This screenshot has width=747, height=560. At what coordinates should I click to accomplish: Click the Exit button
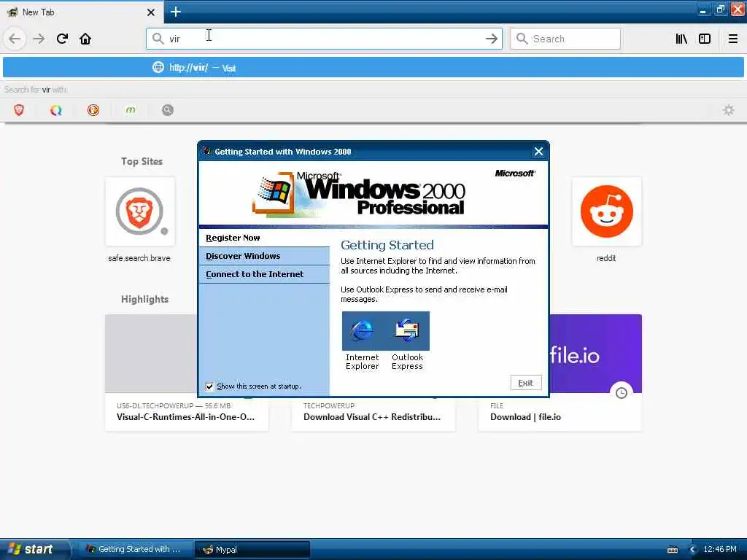tap(526, 383)
